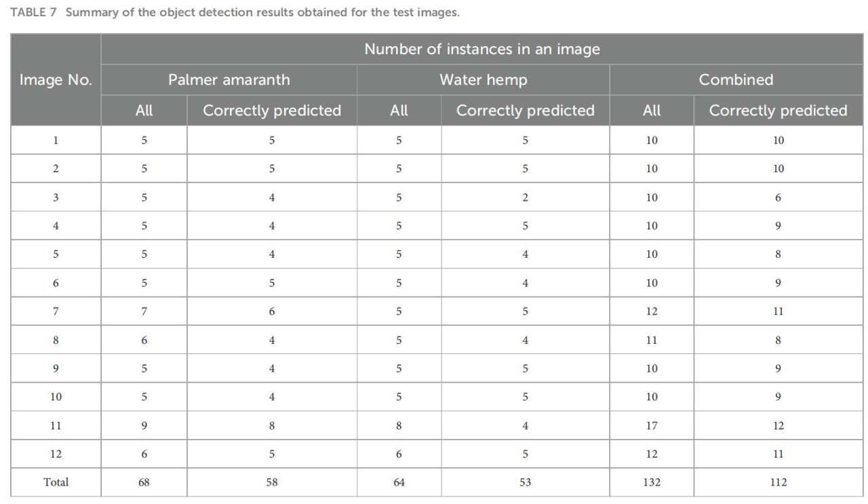Image resolution: width=868 pixels, height=504 pixels.
Task: Click the value 58 in the Total row
Action: tap(271, 482)
